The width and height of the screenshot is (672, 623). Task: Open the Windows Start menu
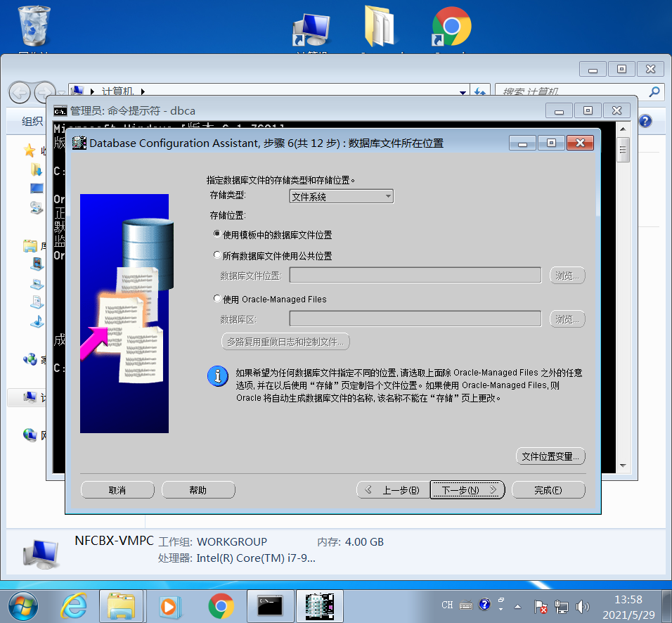[x=22, y=605]
